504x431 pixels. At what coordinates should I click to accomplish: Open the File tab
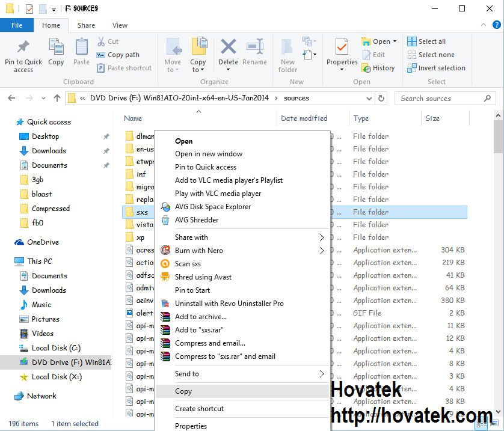click(x=17, y=25)
